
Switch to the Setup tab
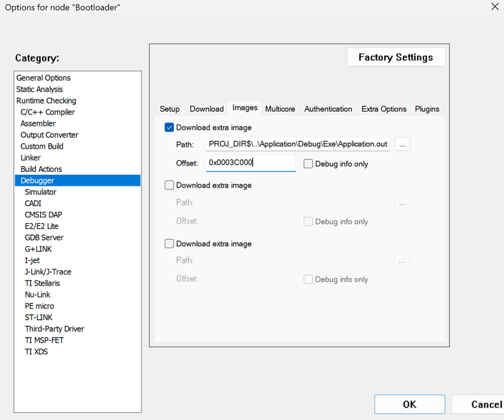tap(170, 109)
